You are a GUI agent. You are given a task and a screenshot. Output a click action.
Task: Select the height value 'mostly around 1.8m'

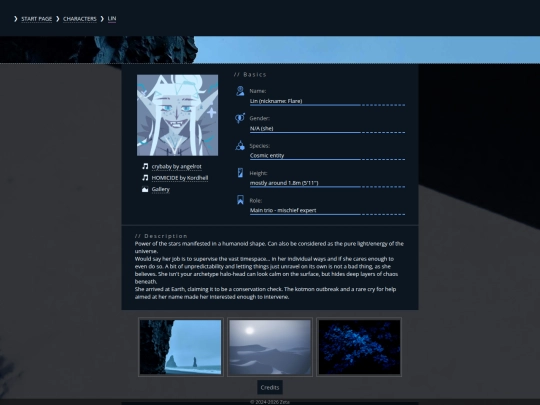[x=276, y=183]
